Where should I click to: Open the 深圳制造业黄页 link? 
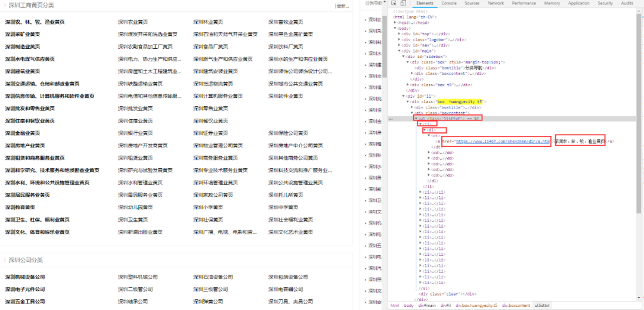point(23,47)
